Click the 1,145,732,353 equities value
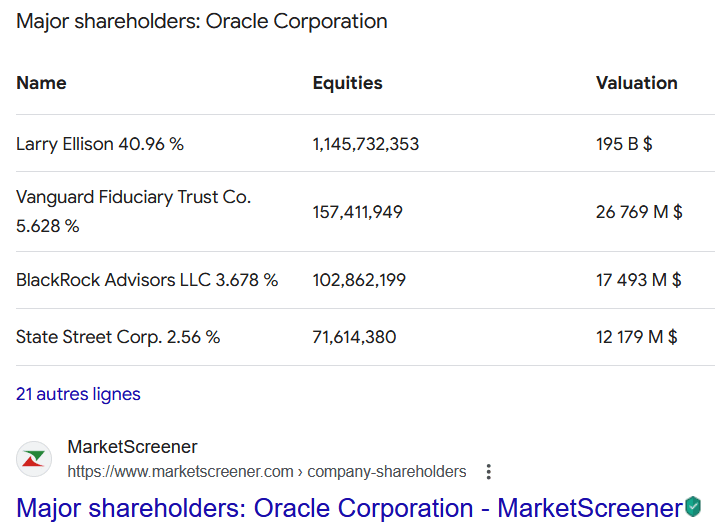Image resolution: width=715 pixels, height=528 pixels. [x=366, y=144]
